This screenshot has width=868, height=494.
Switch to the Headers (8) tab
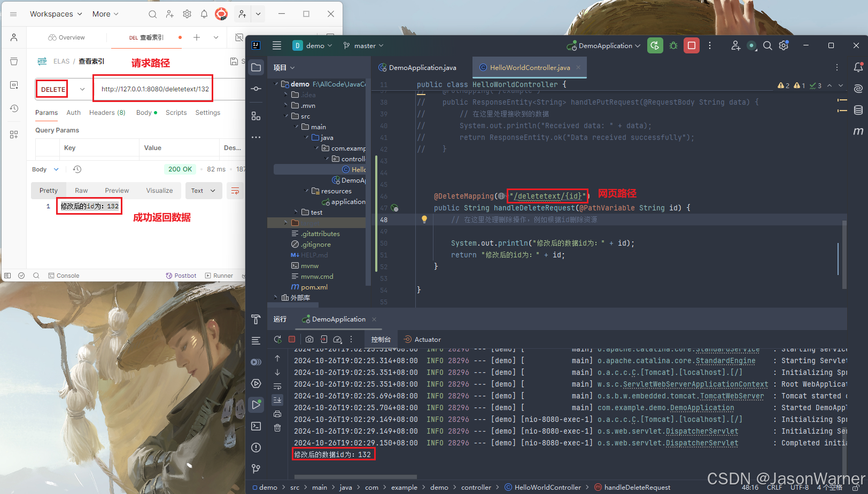(x=107, y=113)
